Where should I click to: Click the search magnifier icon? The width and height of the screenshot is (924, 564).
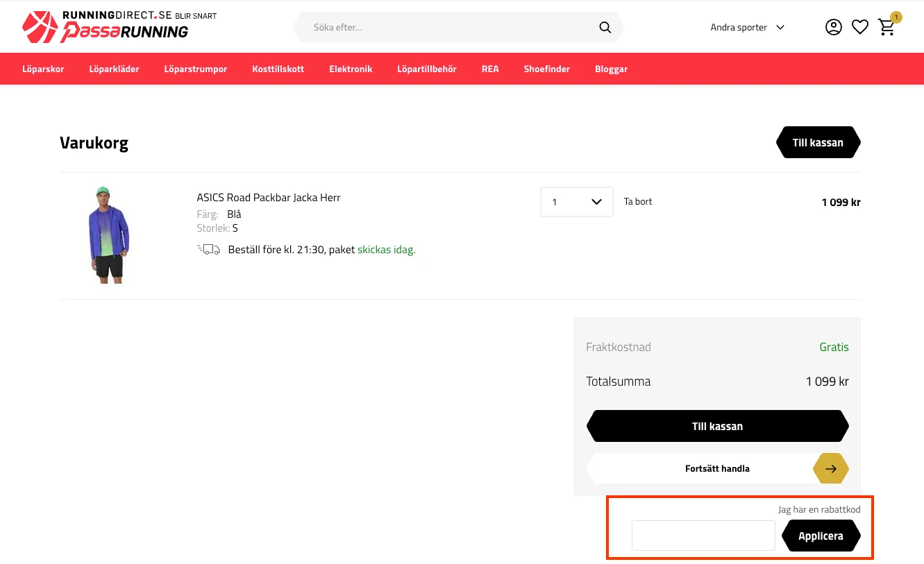point(604,27)
